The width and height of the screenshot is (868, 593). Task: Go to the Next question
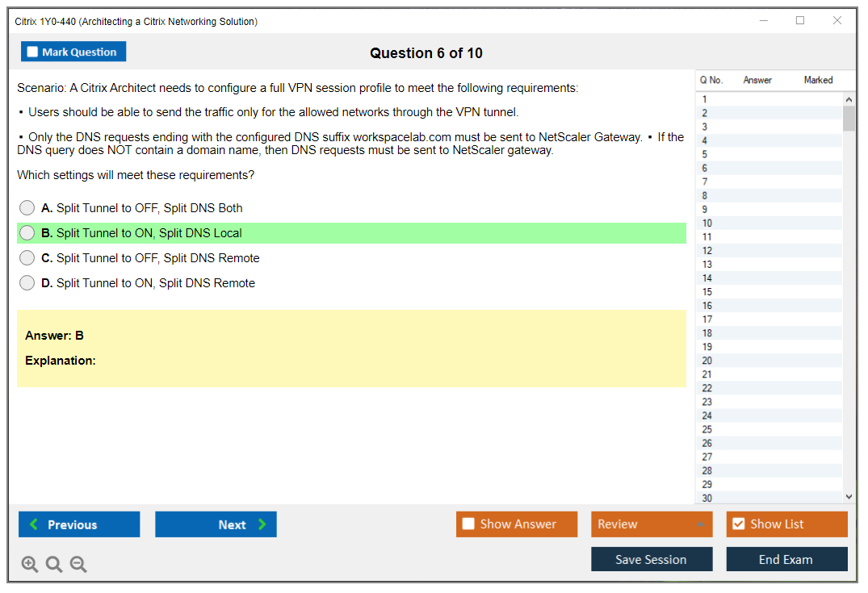tap(216, 524)
